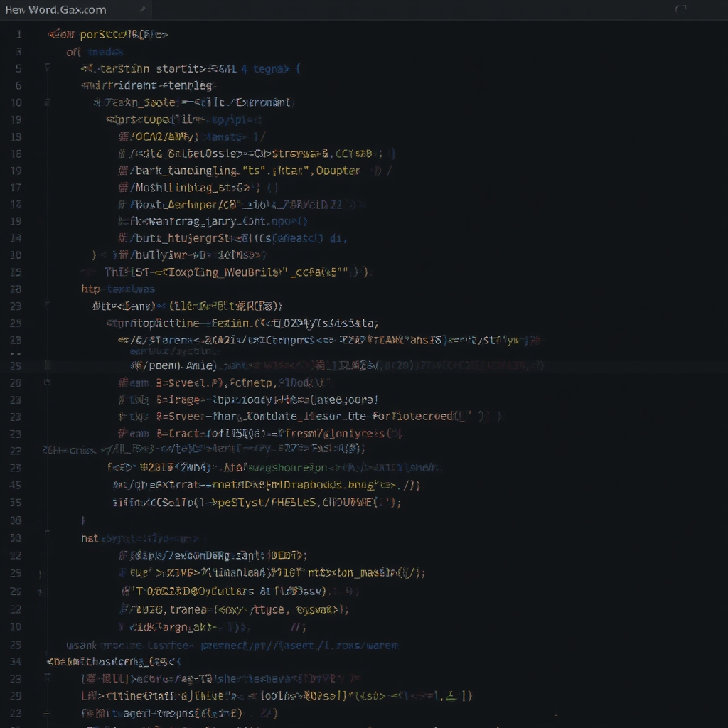
Task: Click the http text token in the code
Action: pos(89,289)
